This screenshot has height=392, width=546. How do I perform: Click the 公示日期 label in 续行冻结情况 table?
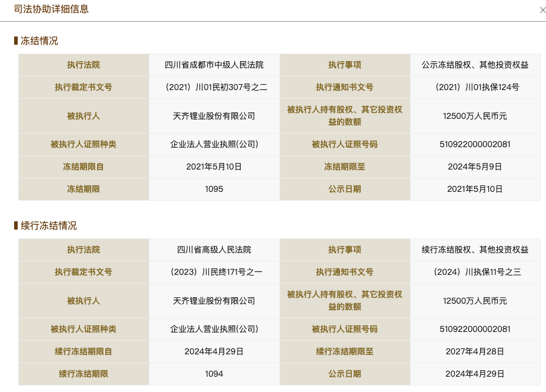coord(345,374)
